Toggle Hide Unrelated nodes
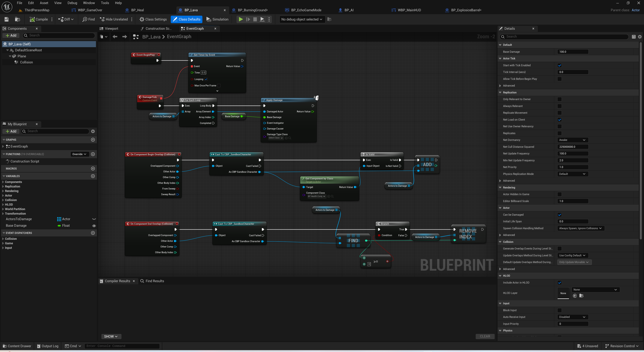 click(114, 19)
